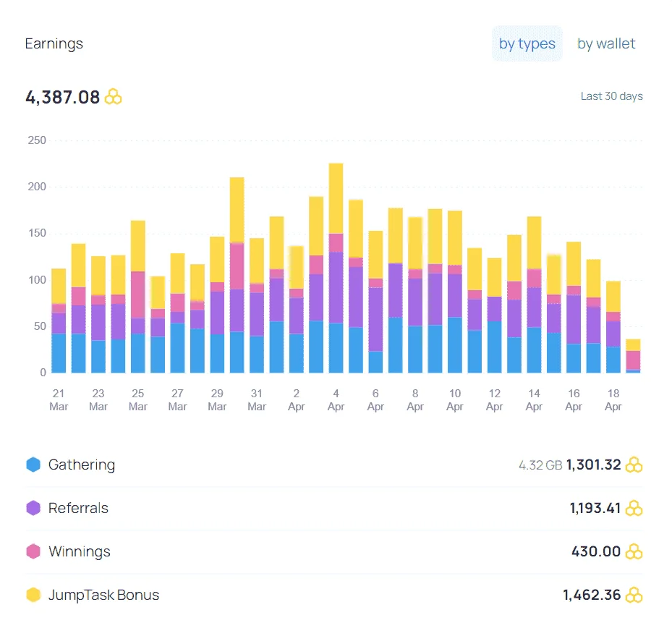Click the '8 Apr' axis label

click(x=415, y=400)
